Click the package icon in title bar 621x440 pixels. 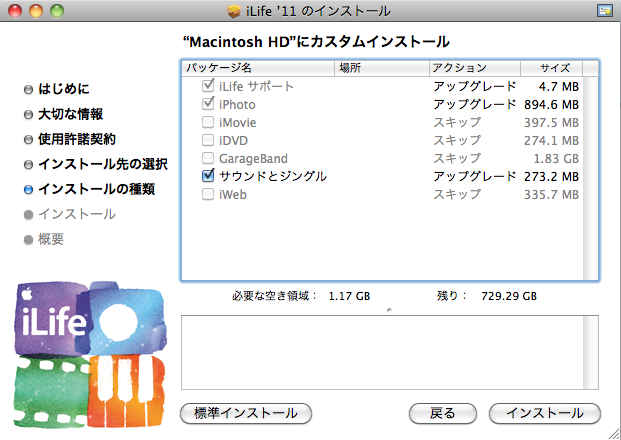coord(234,11)
